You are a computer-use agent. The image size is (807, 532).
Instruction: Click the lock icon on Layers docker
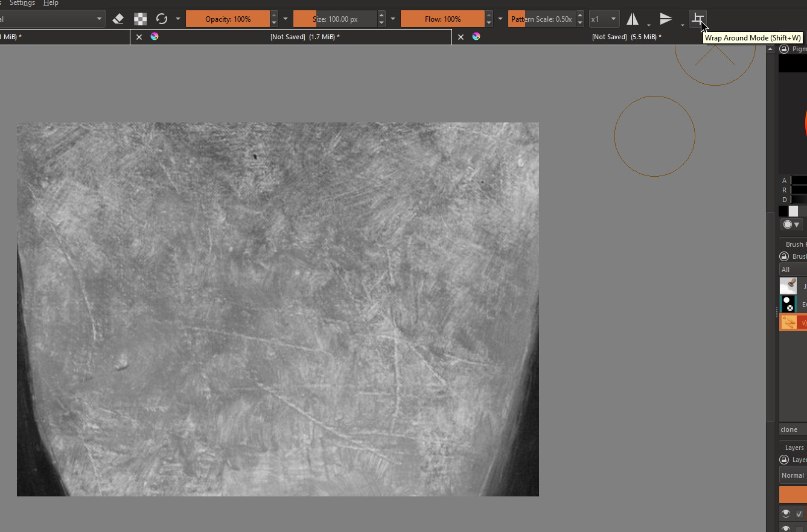[x=783, y=460]
